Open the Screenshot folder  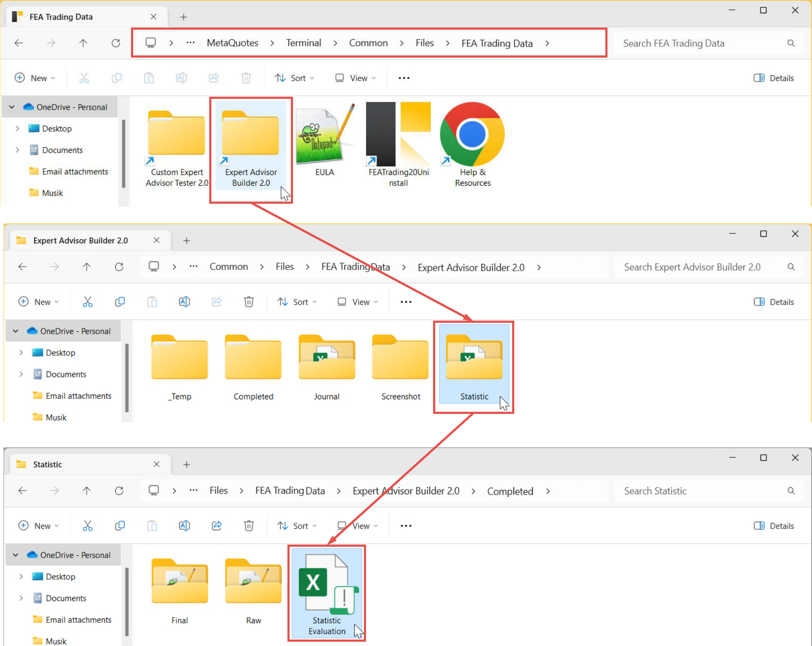[400, 367]
